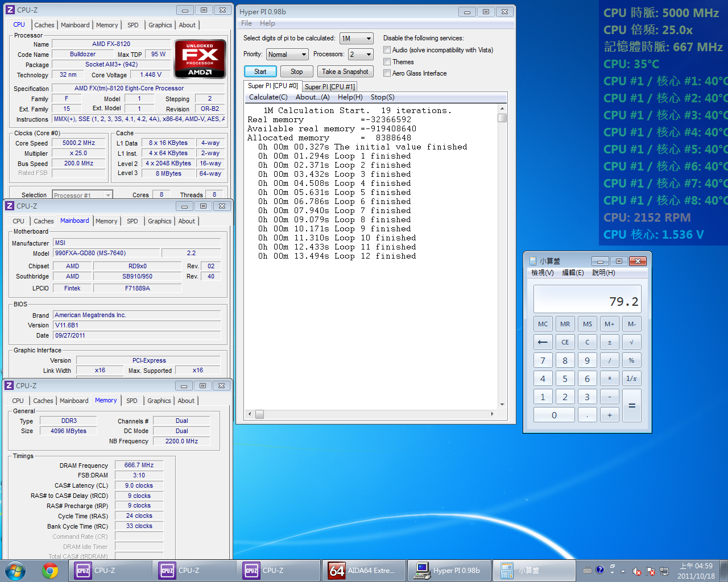Launch Google Chrome from the taskbar
728x582 pixels.
(x=50, y=570)
